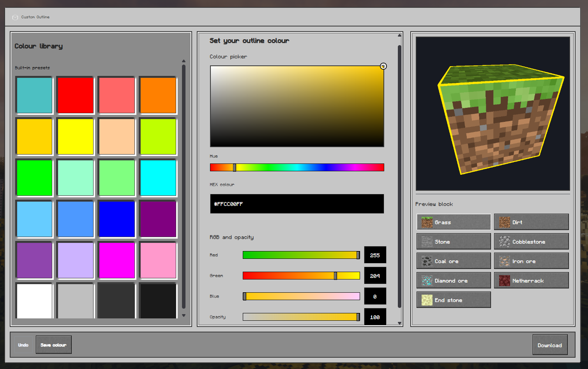Click colour library scroll down arrow
The image size is (588, 369).
click(x=184, y=316)
